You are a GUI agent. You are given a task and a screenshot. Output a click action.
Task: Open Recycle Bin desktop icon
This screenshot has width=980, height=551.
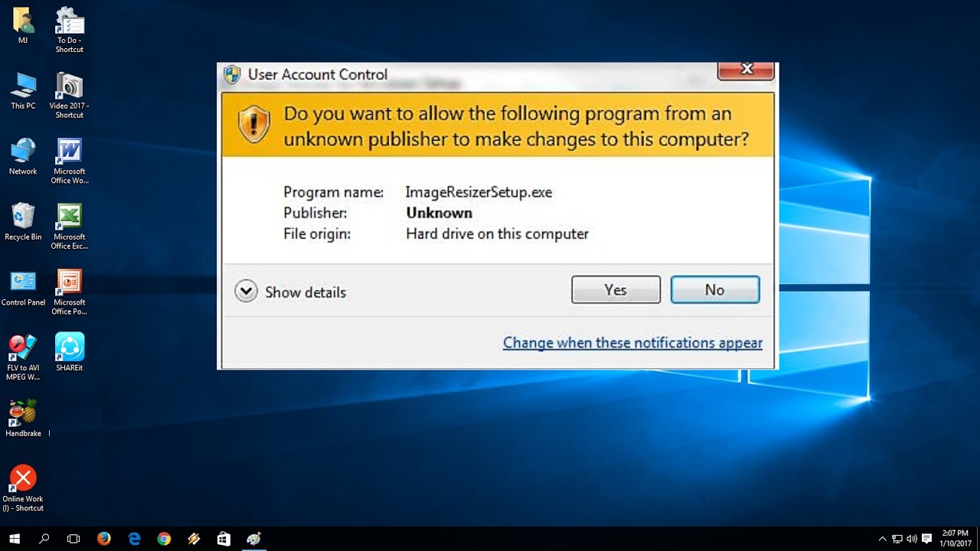23,222
